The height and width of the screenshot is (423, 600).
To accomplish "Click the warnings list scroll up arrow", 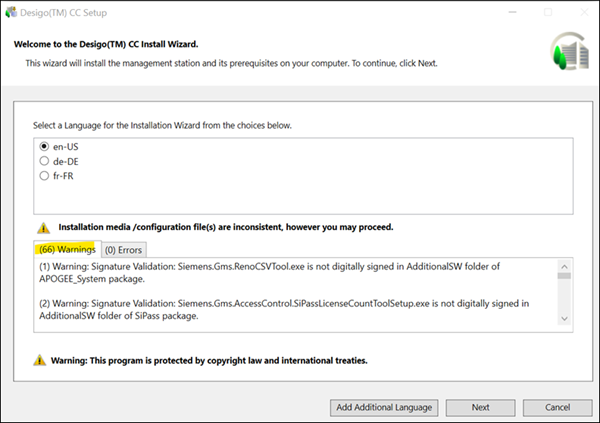I will (x=565, y=267).
